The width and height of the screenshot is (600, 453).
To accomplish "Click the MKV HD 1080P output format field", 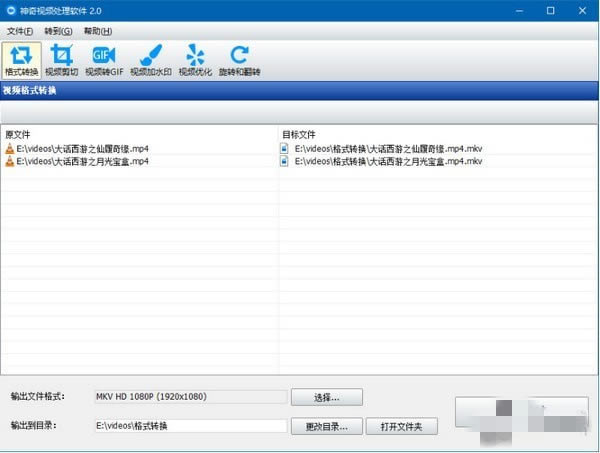I will tap(191, 397).
